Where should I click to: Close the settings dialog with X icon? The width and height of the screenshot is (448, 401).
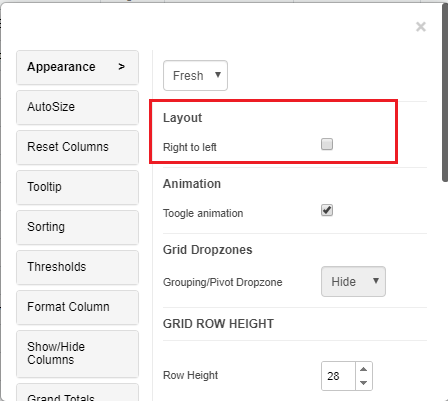coord(421,27)
